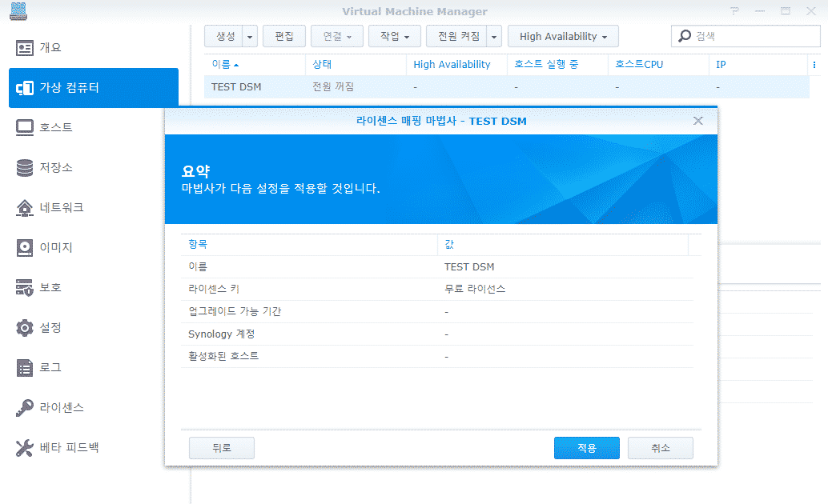828x504 pixels.
Task: Go to 베타 피드백 menu item
Action: coord(69,448)
